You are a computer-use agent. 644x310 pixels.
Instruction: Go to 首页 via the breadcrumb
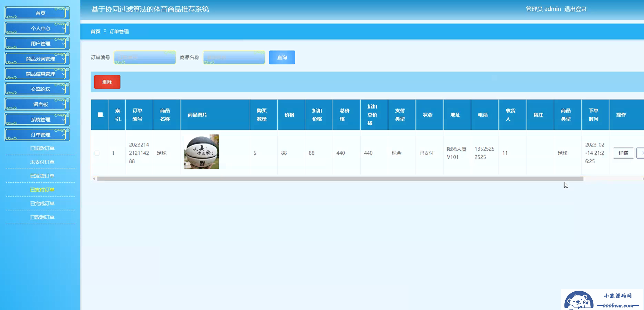[96, 31]
